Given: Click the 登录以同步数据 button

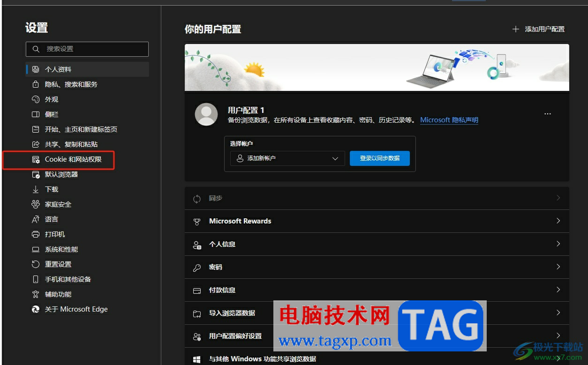Looking at the screenshot, I should (x=380, y=158).
